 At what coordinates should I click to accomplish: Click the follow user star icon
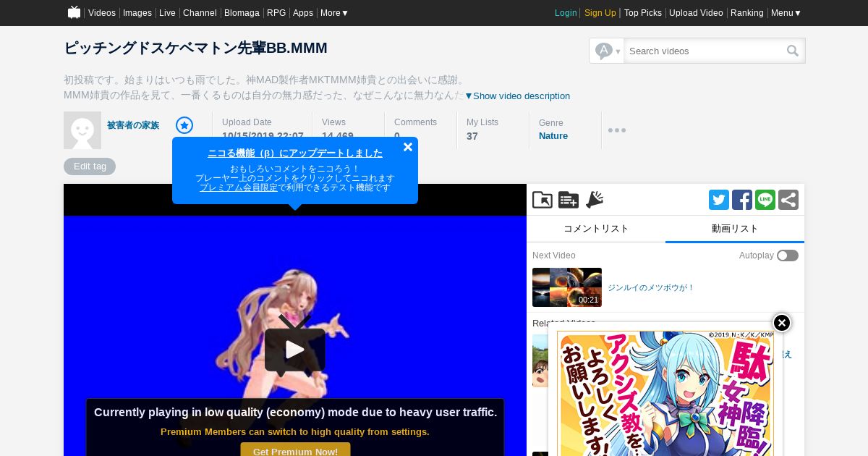coord(184,125)
